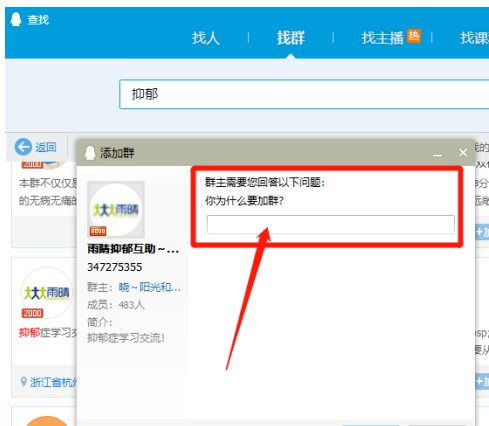Click the 浙江省杭 location link
489x426 pixels.
tap(53, 382)
